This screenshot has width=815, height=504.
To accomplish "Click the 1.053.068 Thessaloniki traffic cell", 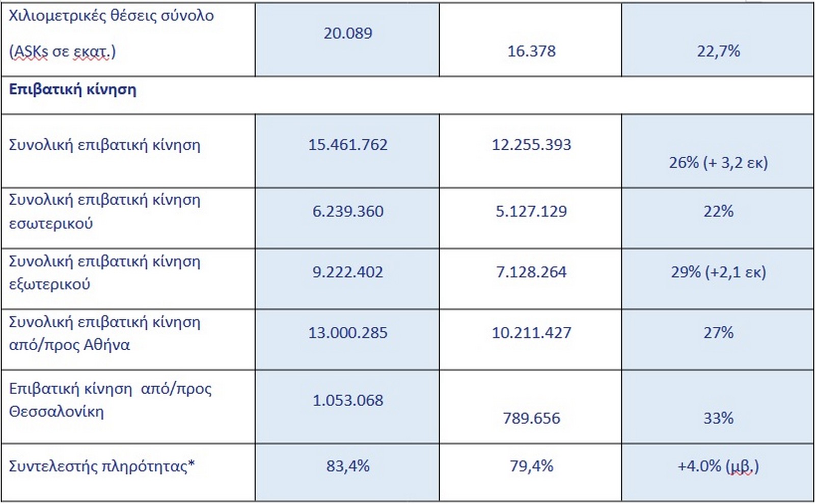I will pyautogui.click(x=348, y=401).
